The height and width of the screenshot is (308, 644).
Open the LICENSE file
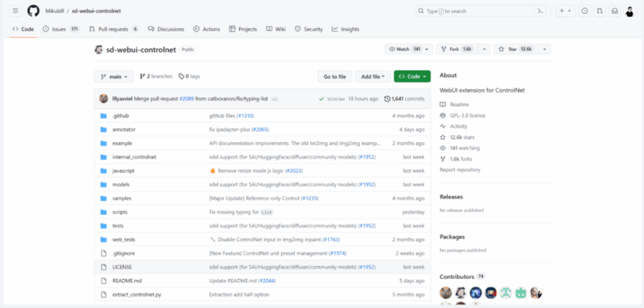tap(122, 267)
